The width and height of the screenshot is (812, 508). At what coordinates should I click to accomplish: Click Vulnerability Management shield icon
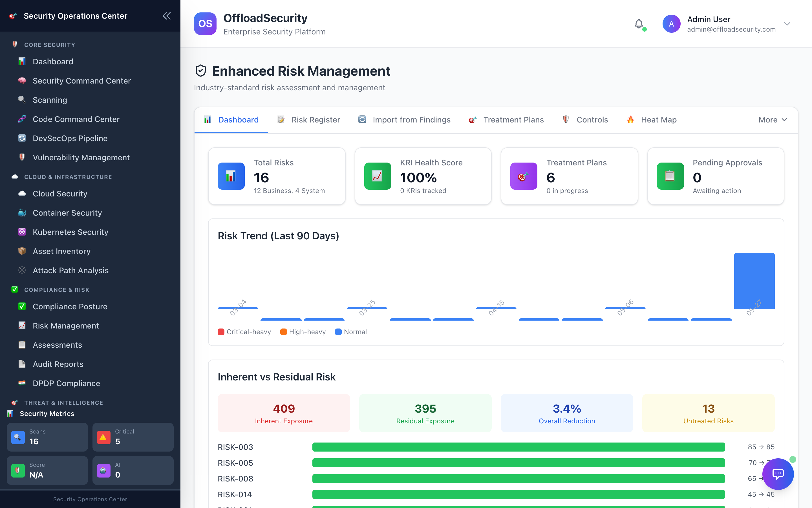tap(22, 157)
